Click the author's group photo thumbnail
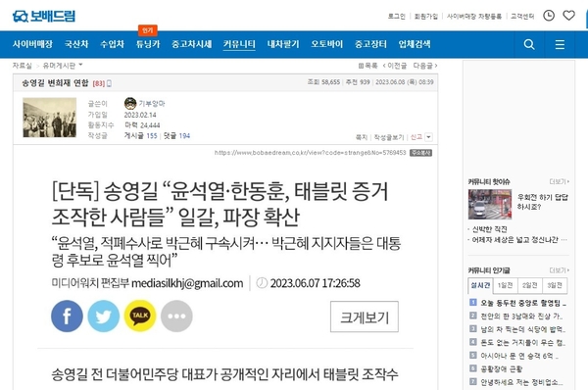This screenshot has height=390, width=588. (50, 118)
